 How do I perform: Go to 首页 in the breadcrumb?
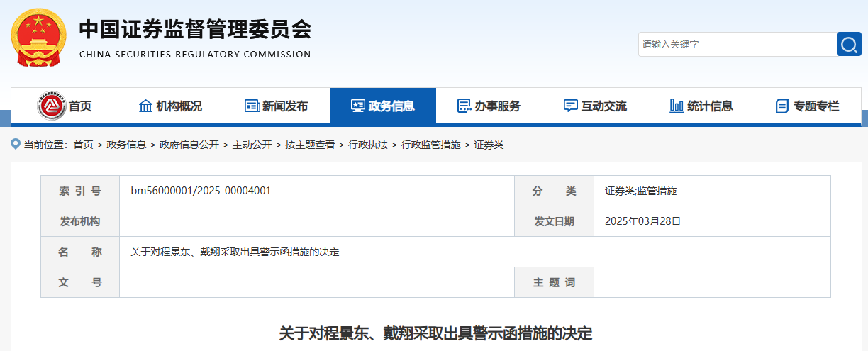click(83, 145)
